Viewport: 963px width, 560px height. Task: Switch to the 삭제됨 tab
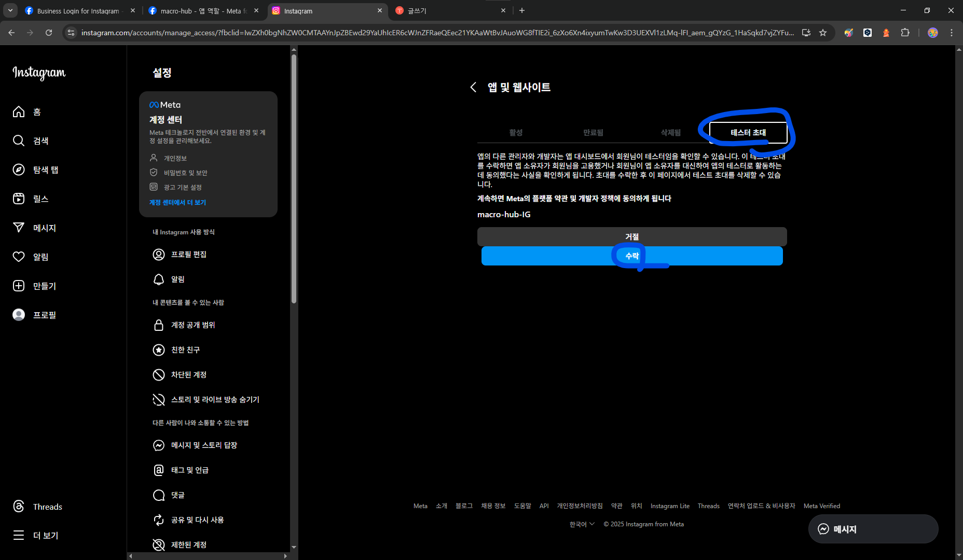pyautogui.click(x=670, y=133)
